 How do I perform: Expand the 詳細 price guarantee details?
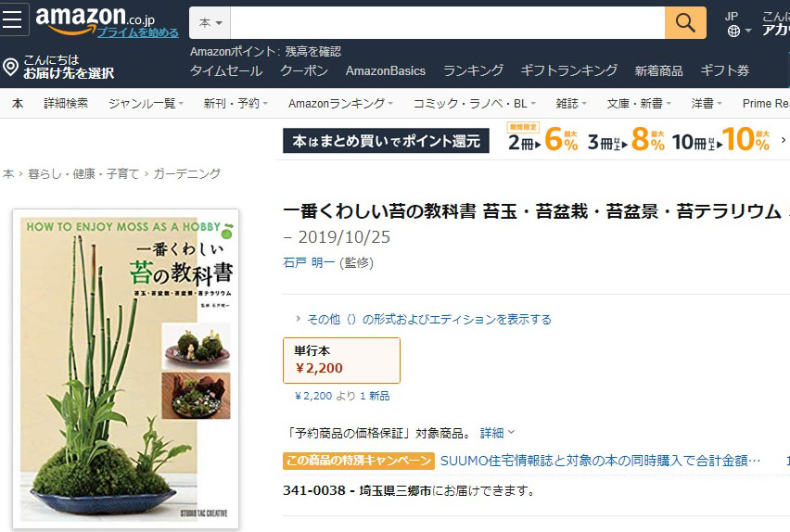497,433
